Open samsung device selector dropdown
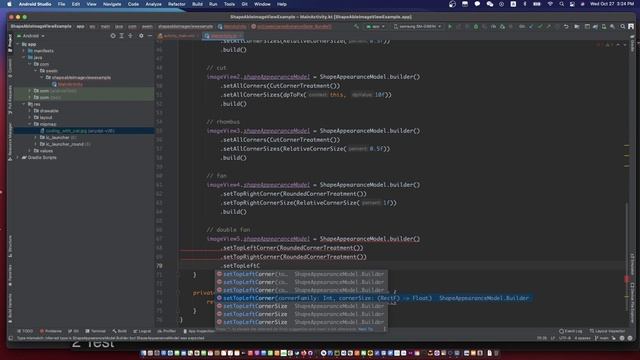This screenshot has height=360, width=640. (418, 27)
